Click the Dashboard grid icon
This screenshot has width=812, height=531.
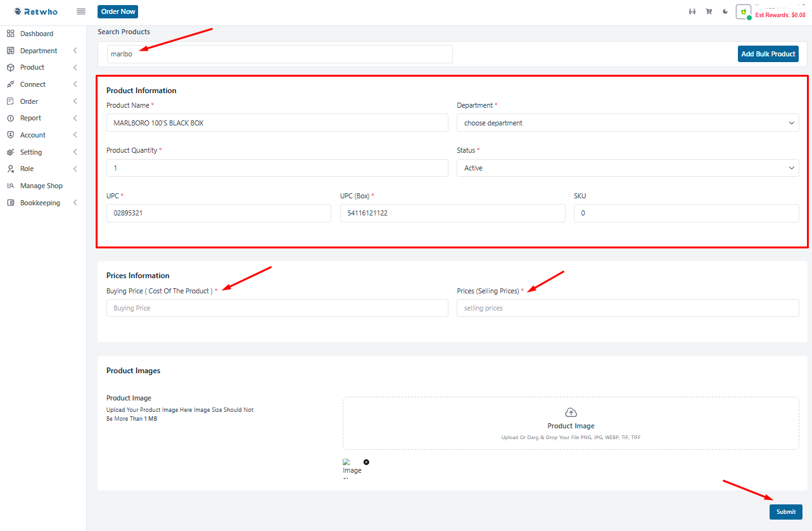10,34
